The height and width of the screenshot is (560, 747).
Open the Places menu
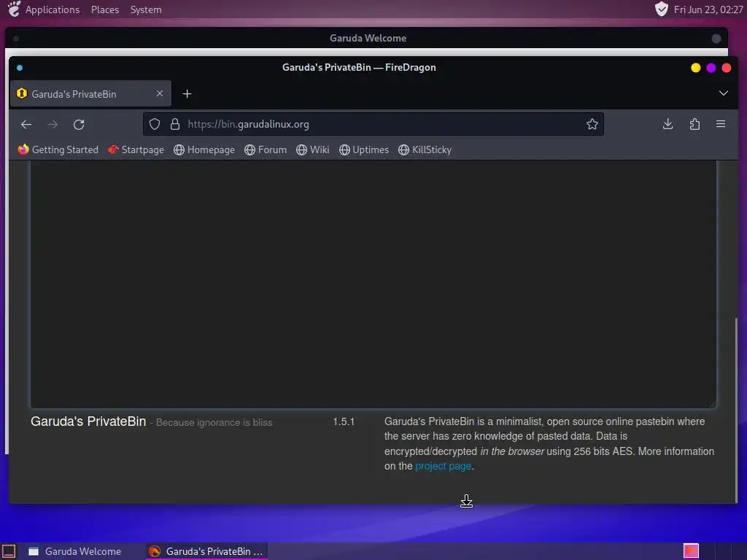pyautogui.click(x=105, y=9)
